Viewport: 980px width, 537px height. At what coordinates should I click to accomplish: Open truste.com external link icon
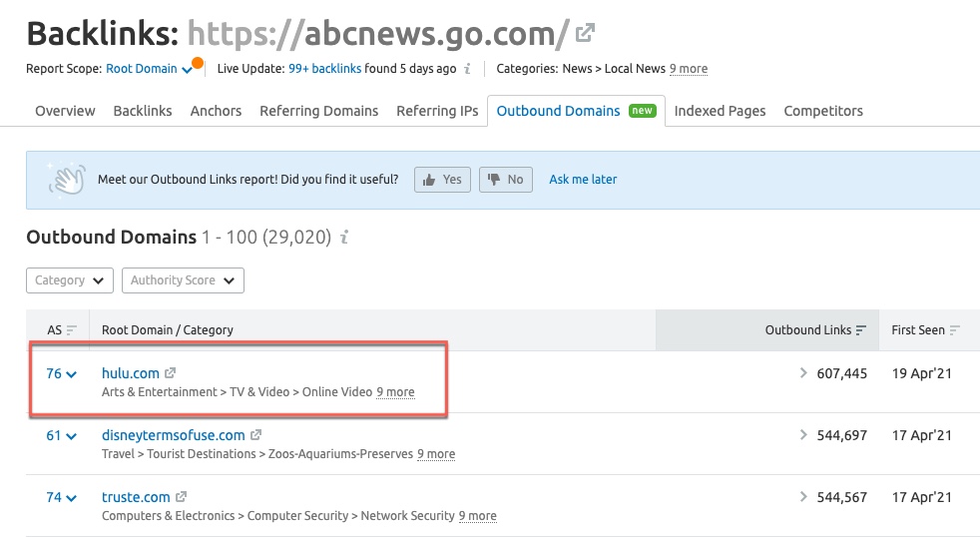point(181,496)
